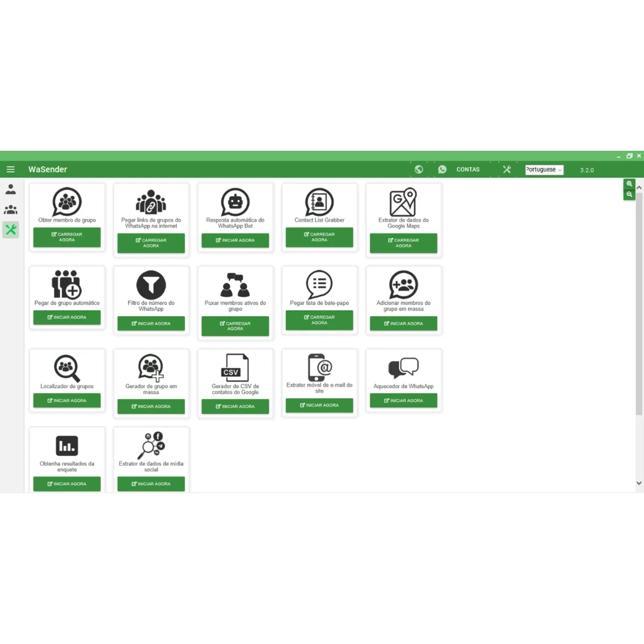Click the Pegar lista de bate-papo icon
Image resolution: width=644 pixels, height=644 pixels.
(x=319, y=284)
